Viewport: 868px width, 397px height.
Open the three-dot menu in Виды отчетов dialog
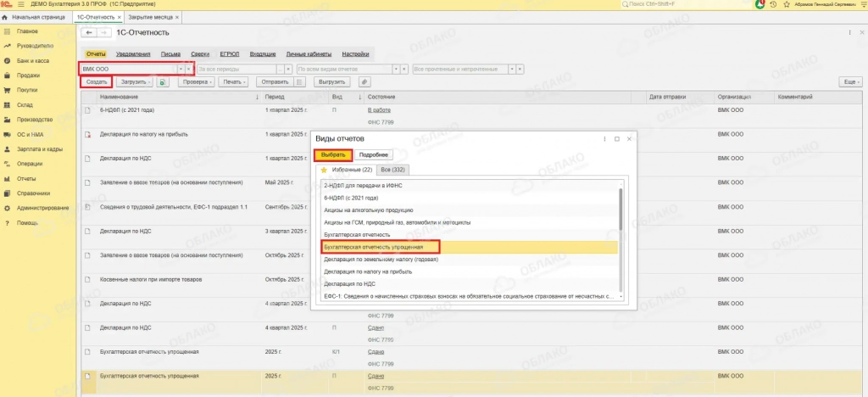604,139
